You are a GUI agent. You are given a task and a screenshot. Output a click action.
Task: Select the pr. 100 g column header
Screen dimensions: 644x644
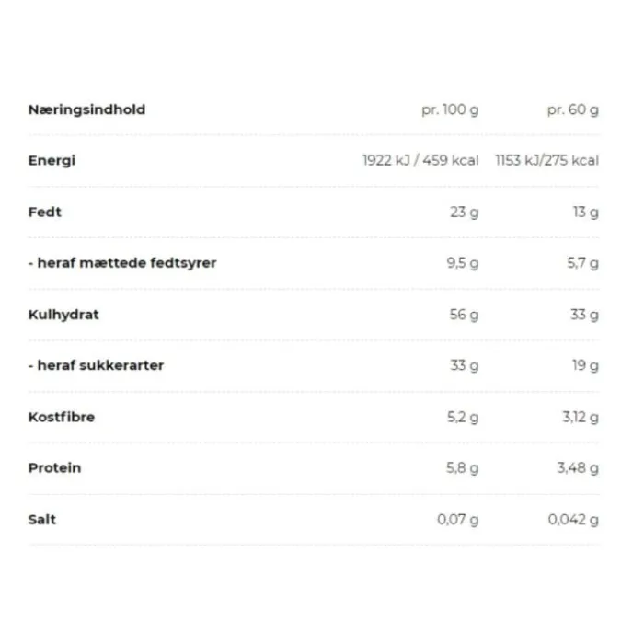pyautogui.click(x=450, y=109)
